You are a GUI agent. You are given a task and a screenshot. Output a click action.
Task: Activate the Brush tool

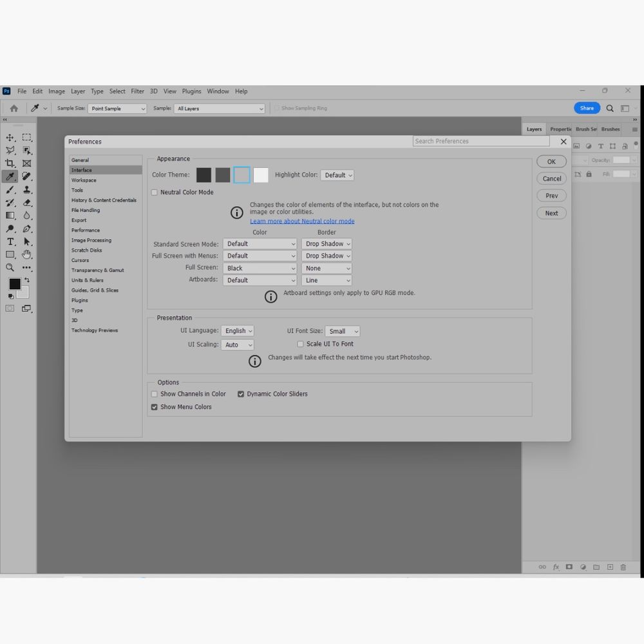pyautogui.click(x=10, y=189)
